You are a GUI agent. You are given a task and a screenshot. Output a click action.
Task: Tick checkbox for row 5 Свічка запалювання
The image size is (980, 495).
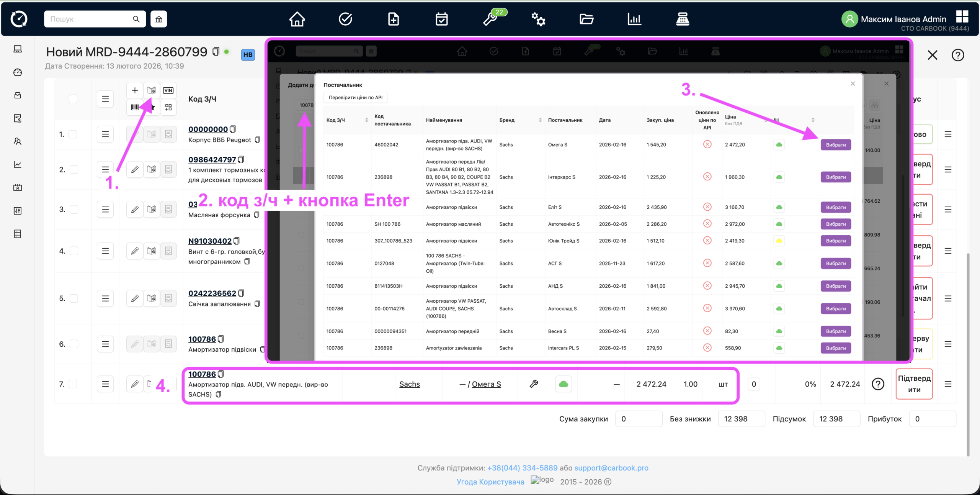coord(73,298)
